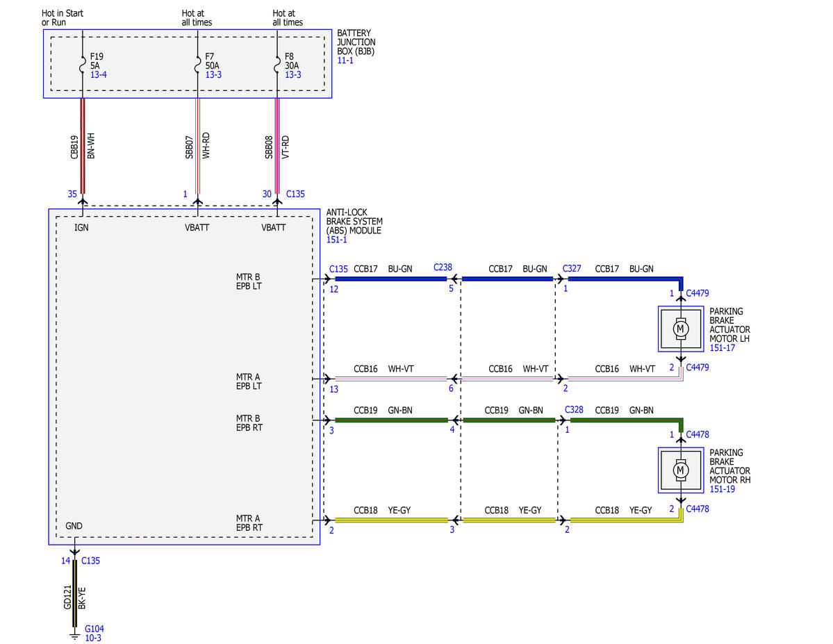Image resolution: width=833 pixels, height=644 pixels.
Task: Select the SBB08 wire label
Action: click(x=269, y=147)
